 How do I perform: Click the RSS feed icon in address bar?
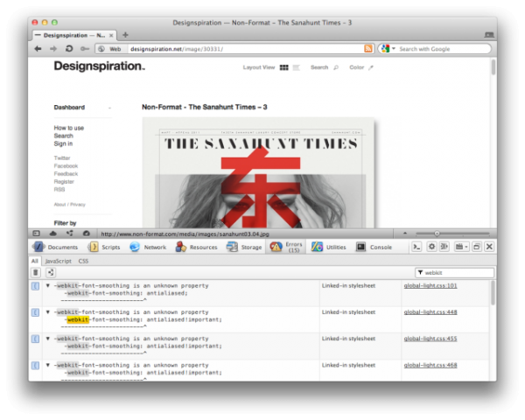point(368,49)
